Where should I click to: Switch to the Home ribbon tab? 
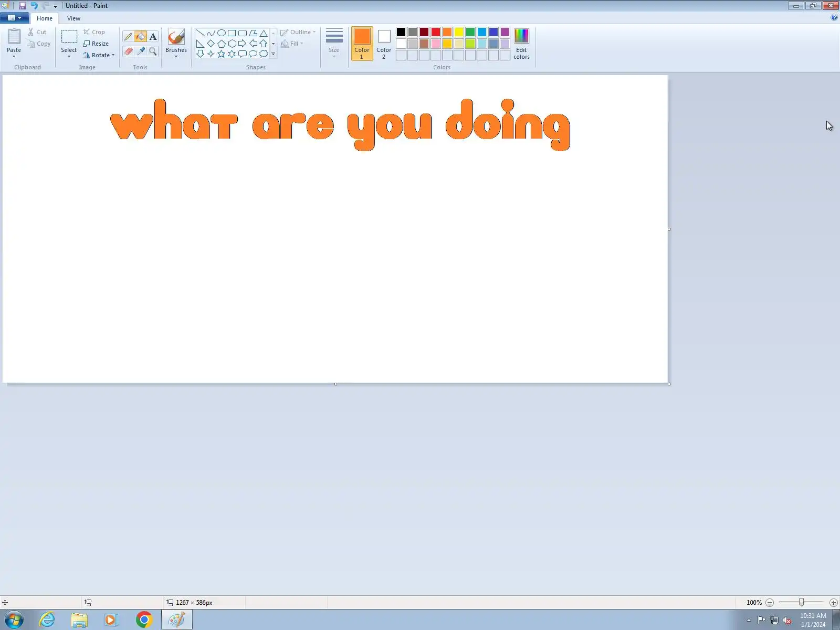click(45, 18)
